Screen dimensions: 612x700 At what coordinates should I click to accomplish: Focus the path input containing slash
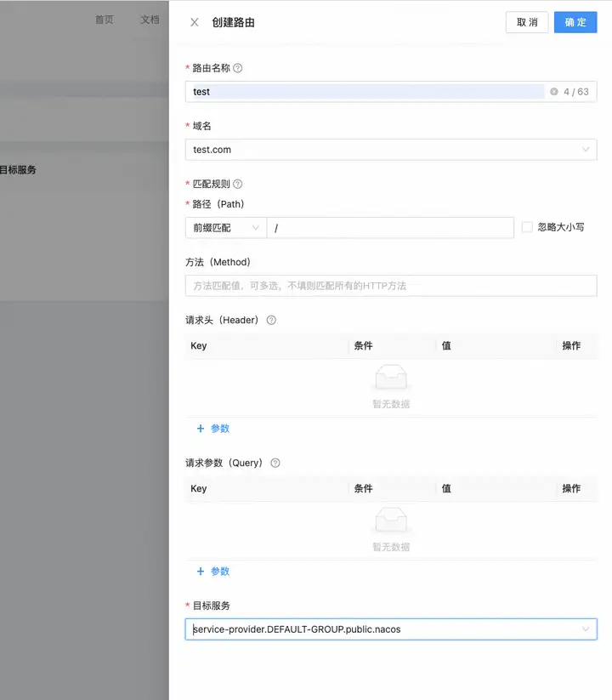click(390, 228)
